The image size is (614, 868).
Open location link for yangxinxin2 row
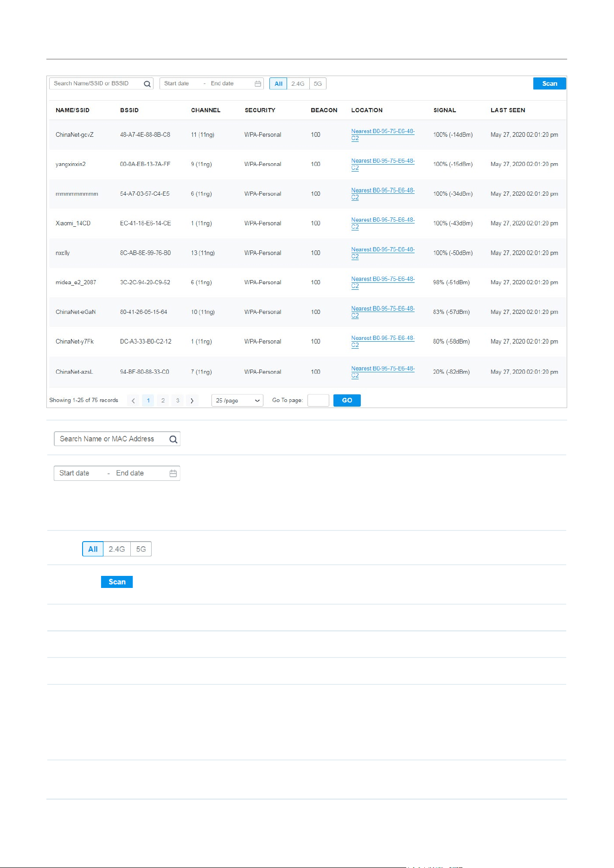[383, 165]
